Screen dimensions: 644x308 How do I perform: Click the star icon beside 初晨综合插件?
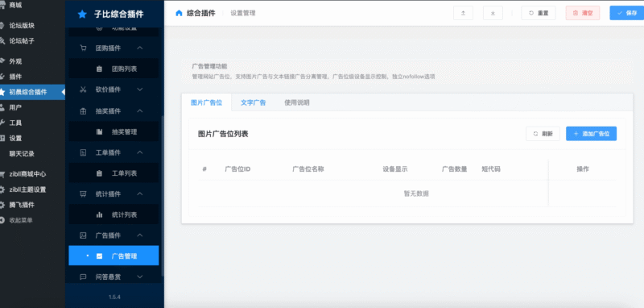pos(2,92)
